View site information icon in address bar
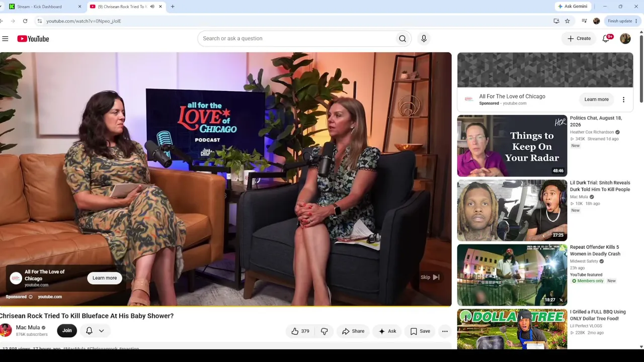The image size is (644, 362). coord(40,21)
